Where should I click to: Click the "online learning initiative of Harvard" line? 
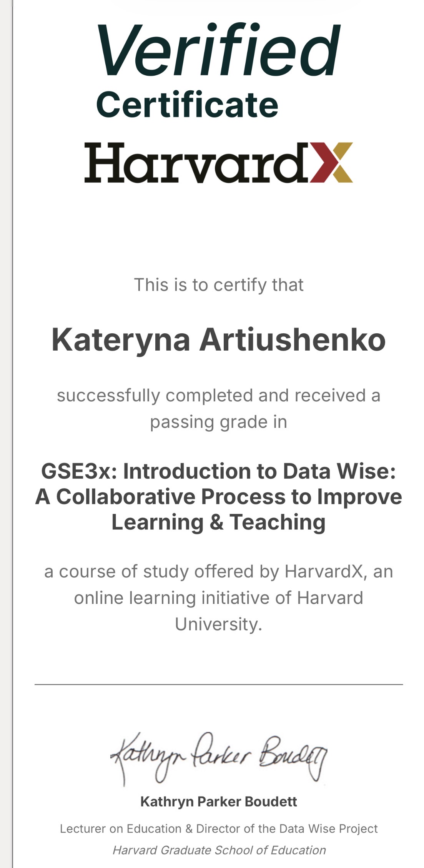218,598
